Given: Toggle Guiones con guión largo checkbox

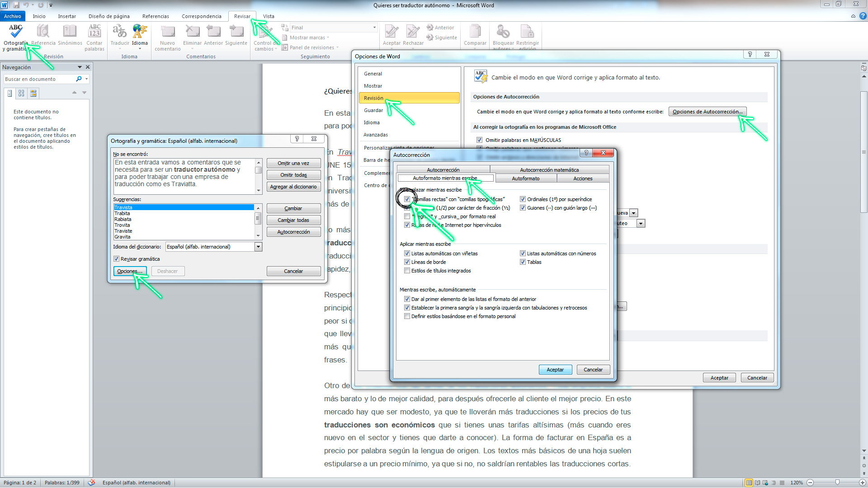Looking at the screenshot, I should (x=523, y=208).
